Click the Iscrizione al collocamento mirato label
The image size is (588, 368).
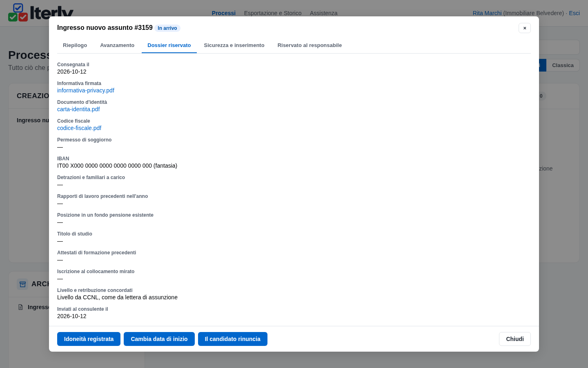pos(96,272)
